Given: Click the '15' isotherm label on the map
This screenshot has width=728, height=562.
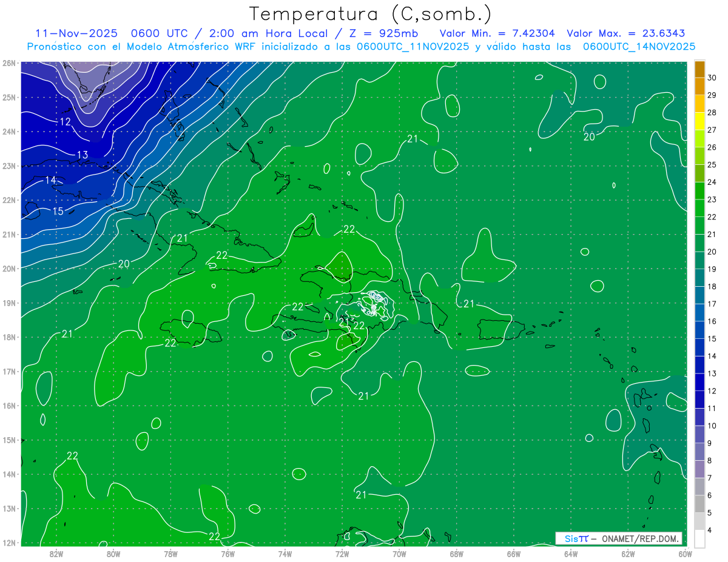Looking at the screenshot, I should point(58,211).
